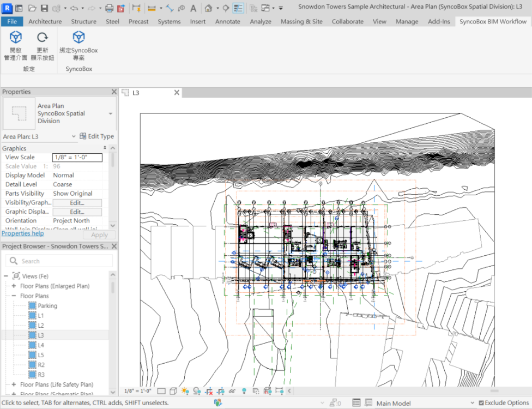Select the yellow ruler Measure tool

tap(152, 8)
